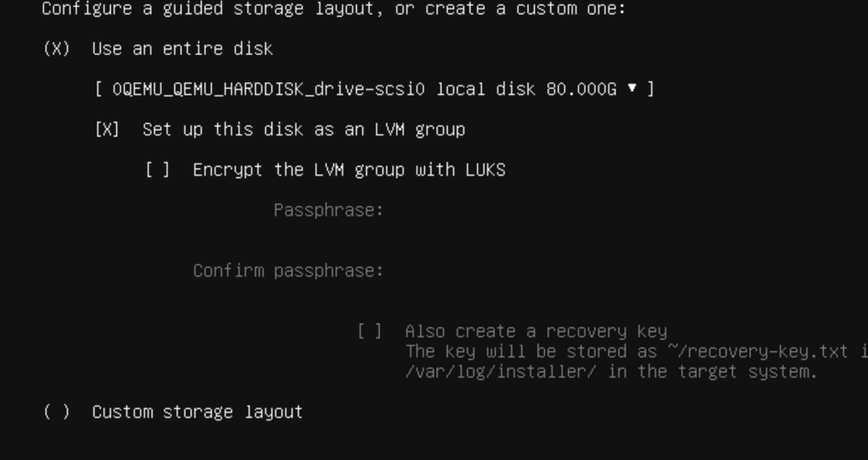The width and height of the screenshot is (868, 460).
Task: Click the "Set up this disk as an LVM group" label
Action: click(304, 130)
